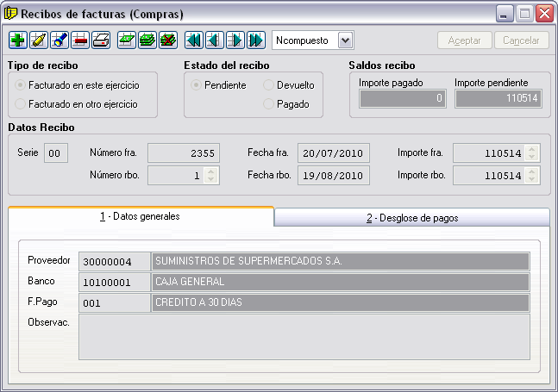The image size is (558, 392).
Task: Click 'SUMINISTROS DE SUPERMERCADOS S.A.' name field
Action: click(x=341, y=261)
